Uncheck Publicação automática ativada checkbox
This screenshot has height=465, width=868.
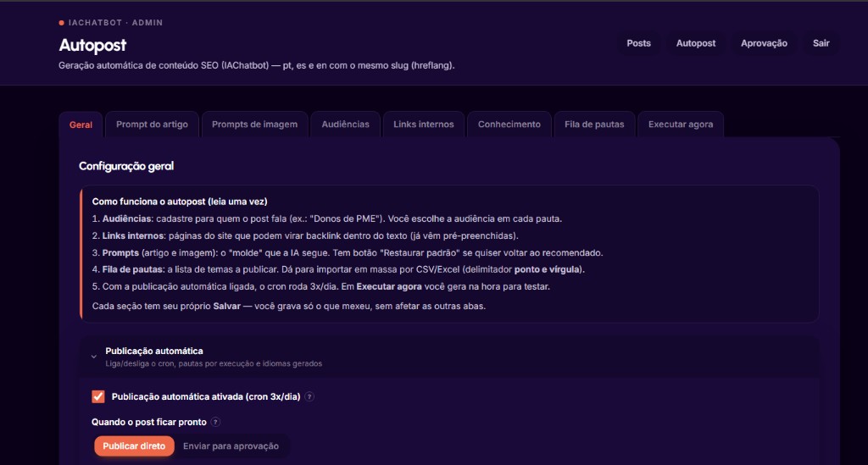click(98, 396)
